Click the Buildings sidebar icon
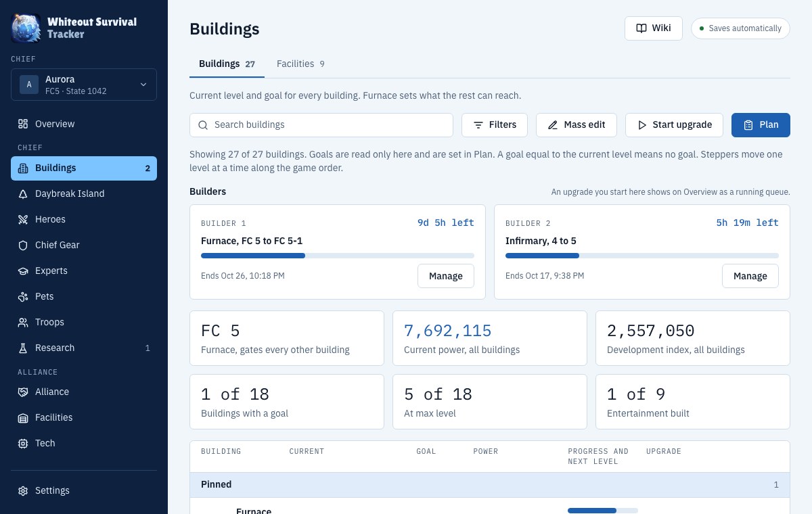Image resolution: width=812 pixels, height=514 pixels. 23,168
